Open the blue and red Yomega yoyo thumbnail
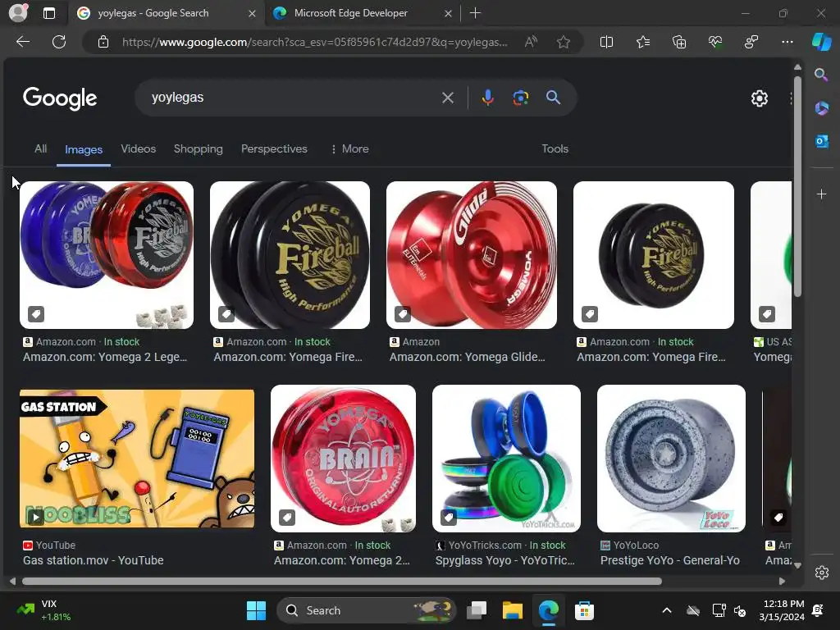This screenshot has width=840, height=630. [x=107, y=255]
